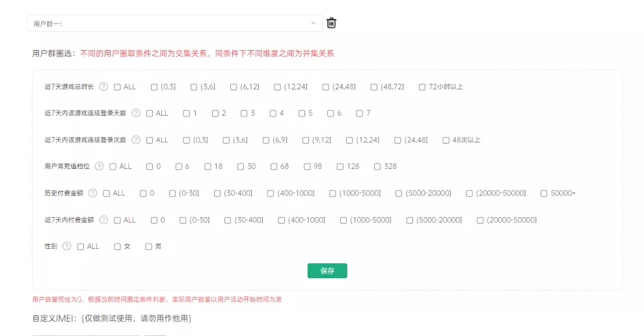644x336 pixels.
Task: Click help icon next to 近7天内该游戏连续登录天数
Action: coord(136,113)
